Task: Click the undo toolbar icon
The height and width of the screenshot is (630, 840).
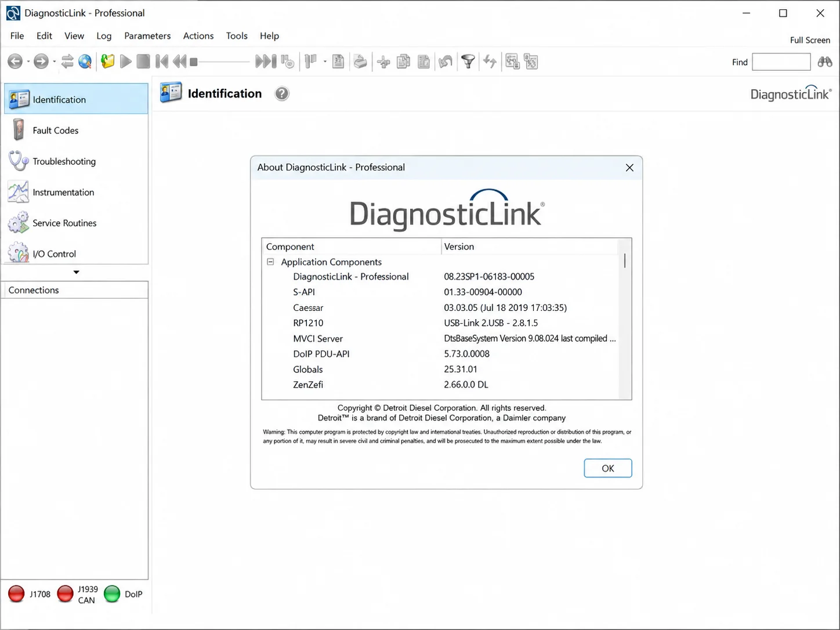Action: click(445, 61)
